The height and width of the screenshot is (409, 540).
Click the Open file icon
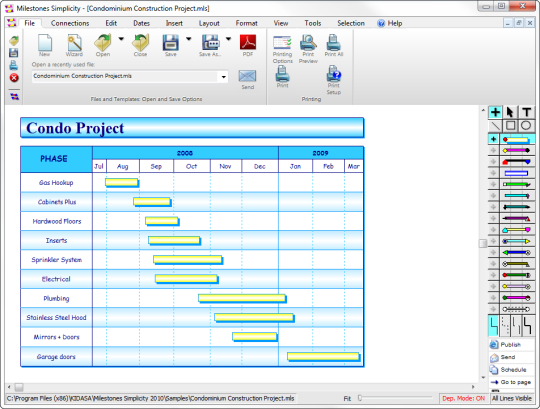[103, 43]
